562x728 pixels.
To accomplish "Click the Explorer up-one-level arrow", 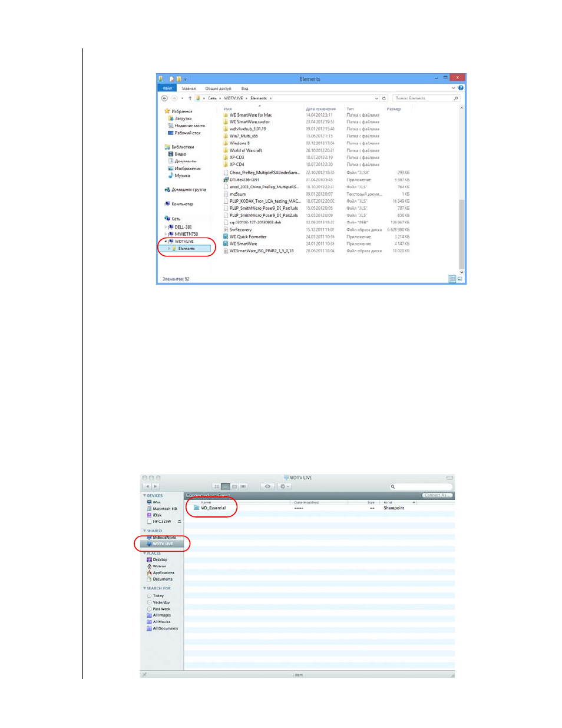I will [190, 98].
